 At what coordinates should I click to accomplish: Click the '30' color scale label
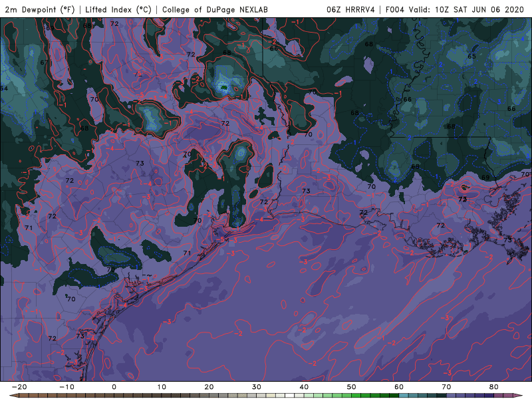257,387
